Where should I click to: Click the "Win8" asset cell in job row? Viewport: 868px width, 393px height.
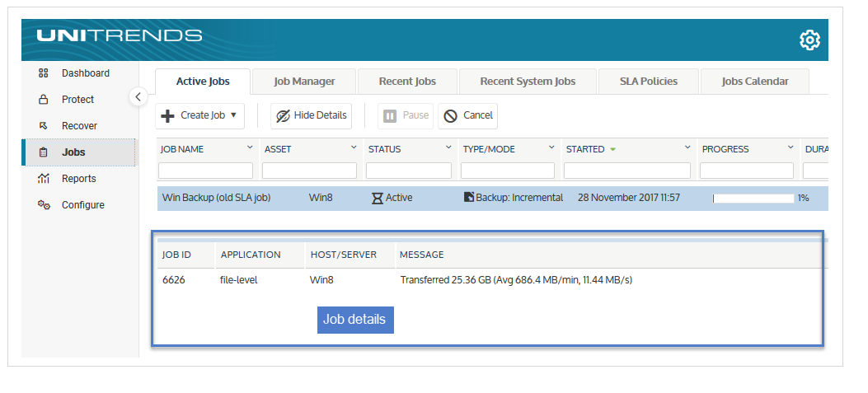321,198
